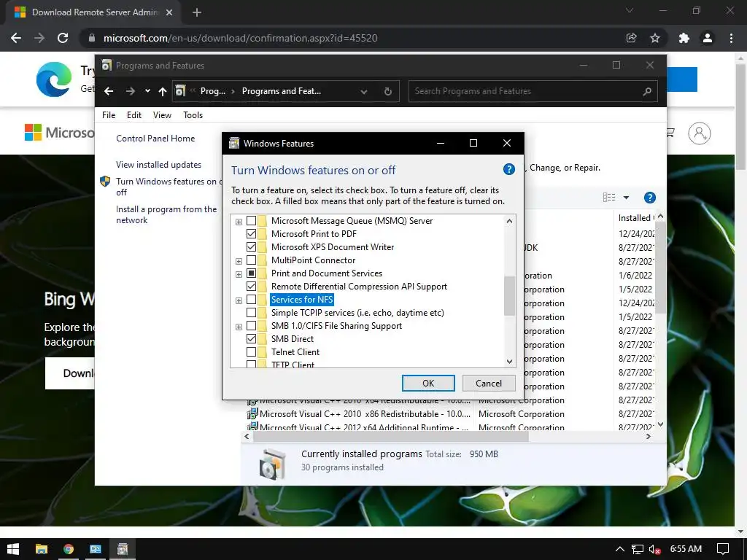Screen dimensions: 747x560
Task: Open recent locations dropdown next to Forward arrow
Action: 147,91
